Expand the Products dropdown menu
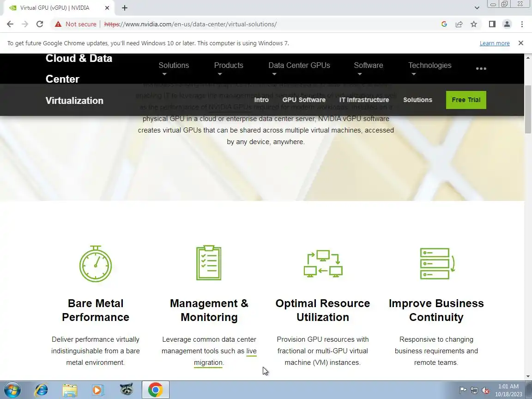The image size is (532, 399). click(x=228, y=68)
